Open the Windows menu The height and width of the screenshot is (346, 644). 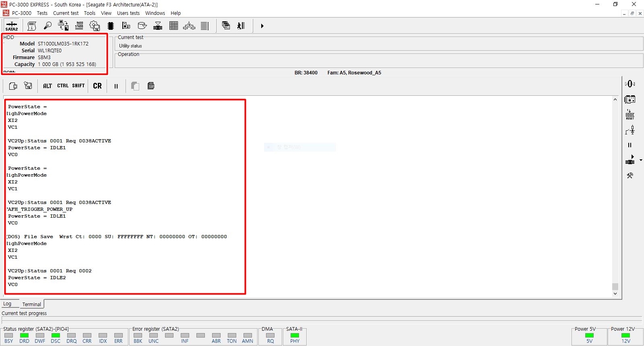(155, 13)
